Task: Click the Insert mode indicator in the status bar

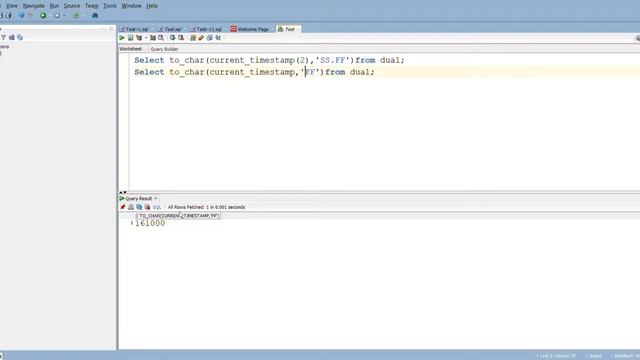Action: [594, 356]
